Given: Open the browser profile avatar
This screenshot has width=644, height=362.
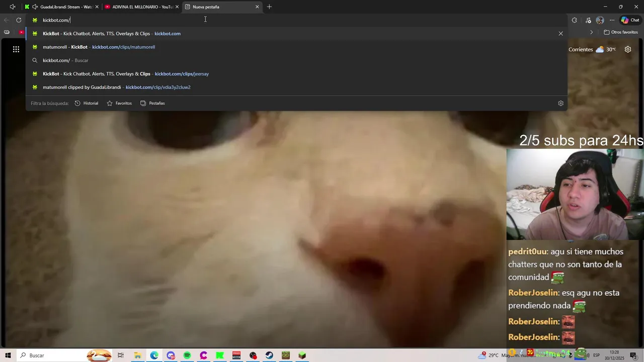Looking at the screenshot, I should [x=600, y=20].
